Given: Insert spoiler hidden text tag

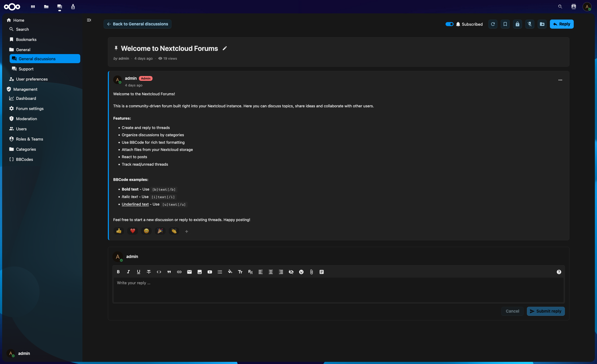Looking at the screenshot, I should (x=291, y=272).
